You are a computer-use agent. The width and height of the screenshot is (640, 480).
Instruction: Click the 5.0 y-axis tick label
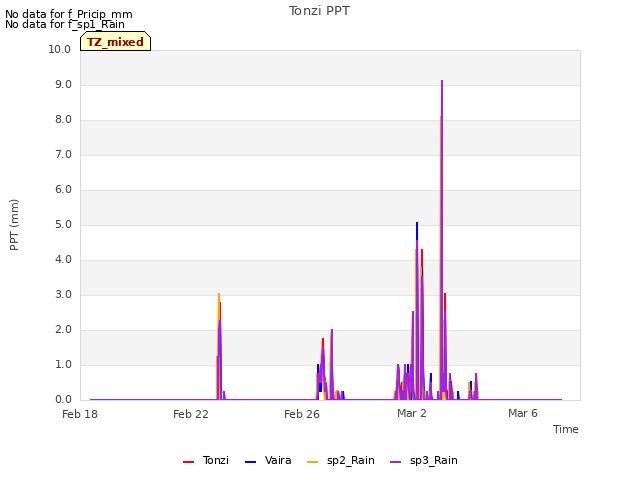63,224
